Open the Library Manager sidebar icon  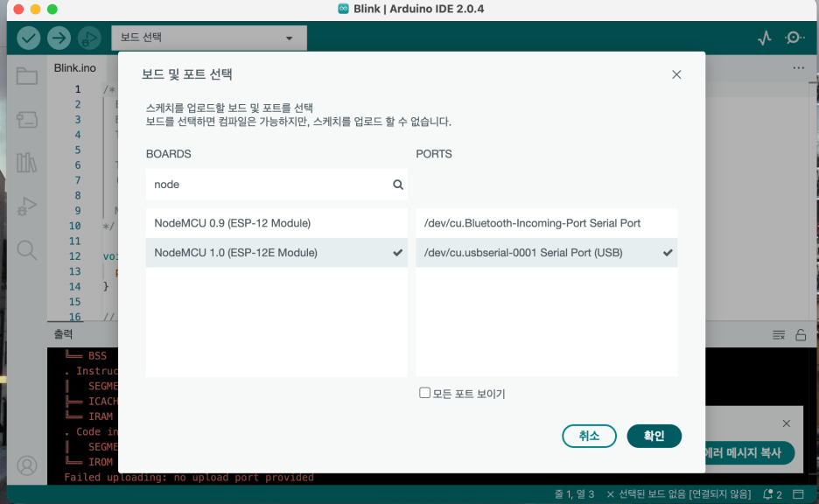26,163
